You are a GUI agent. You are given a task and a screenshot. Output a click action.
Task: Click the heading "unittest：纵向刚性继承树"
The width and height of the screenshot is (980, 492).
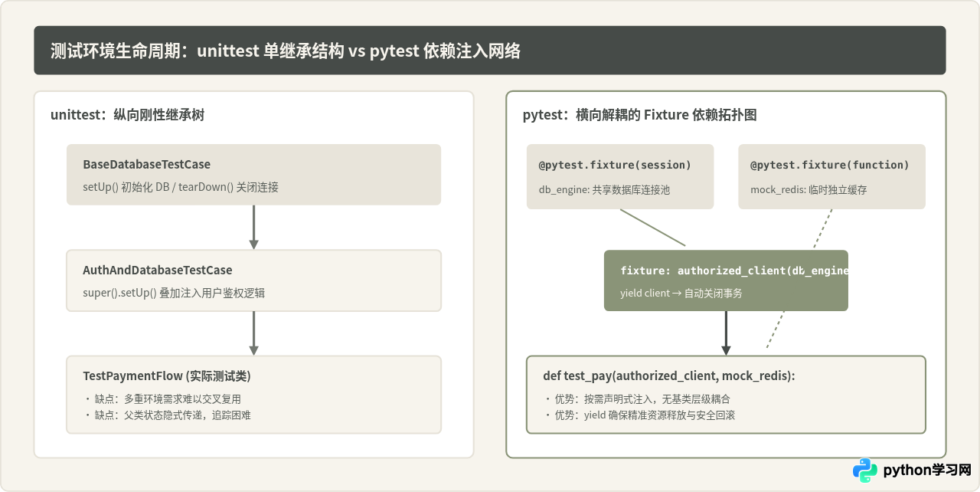(x=127, y=115)
